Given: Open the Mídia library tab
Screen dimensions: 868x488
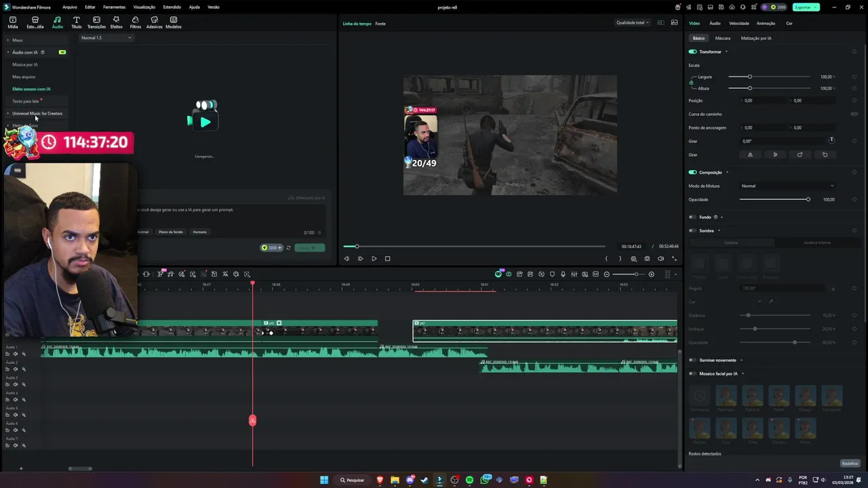Looking at the screenshot, I should click(x=12, y=22).
